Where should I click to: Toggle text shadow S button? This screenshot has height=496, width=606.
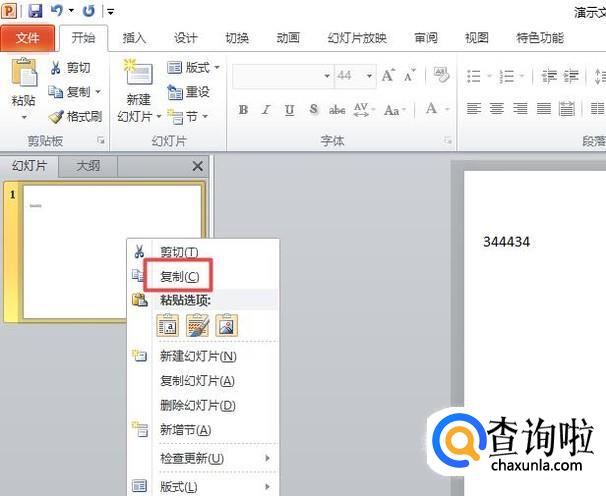tap(314, 110)
